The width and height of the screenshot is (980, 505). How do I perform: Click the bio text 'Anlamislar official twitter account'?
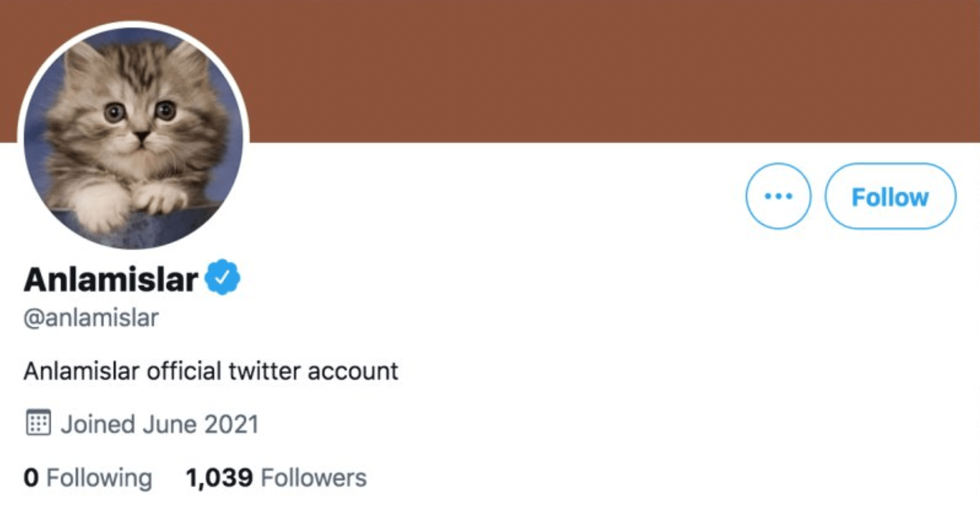tap(210, 371)
